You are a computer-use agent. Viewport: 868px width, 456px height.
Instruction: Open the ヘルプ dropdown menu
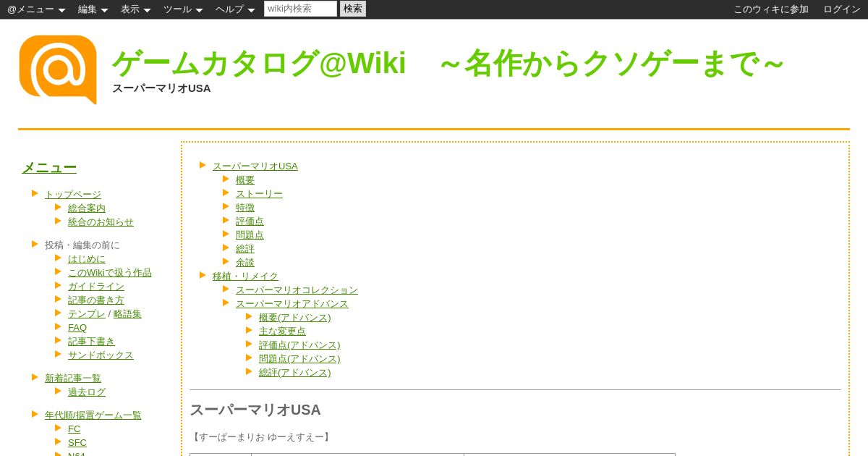coord(235,9)
